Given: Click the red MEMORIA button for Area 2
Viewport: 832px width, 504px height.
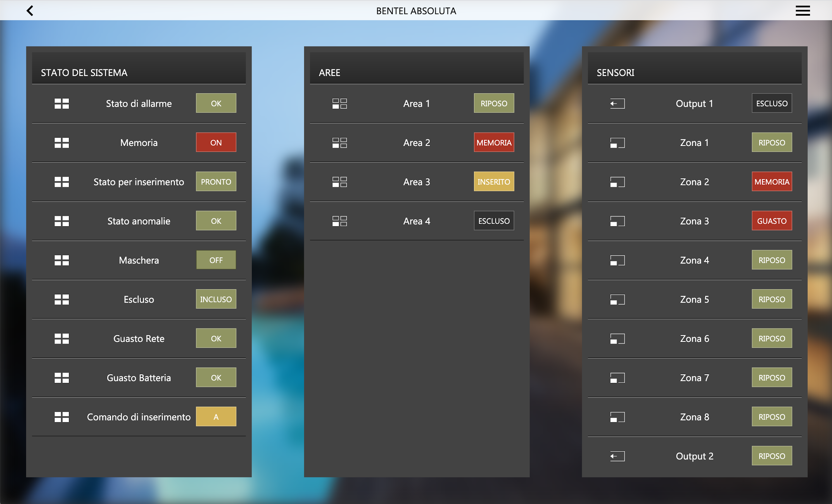Looking at the screenshot, I should point(494,142).
